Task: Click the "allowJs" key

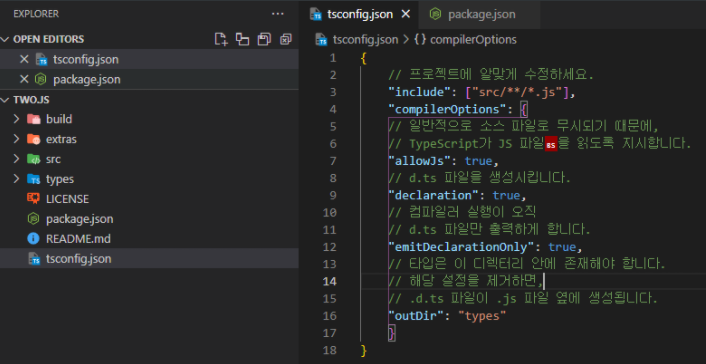Action: (x=420, y=161)
